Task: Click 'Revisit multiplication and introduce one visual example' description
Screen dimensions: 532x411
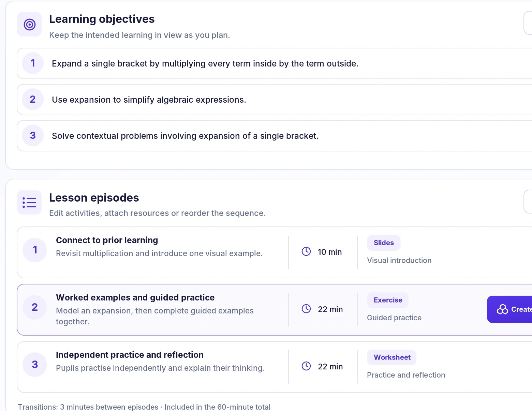Action: pyautogui.click(x=159, y=253)
